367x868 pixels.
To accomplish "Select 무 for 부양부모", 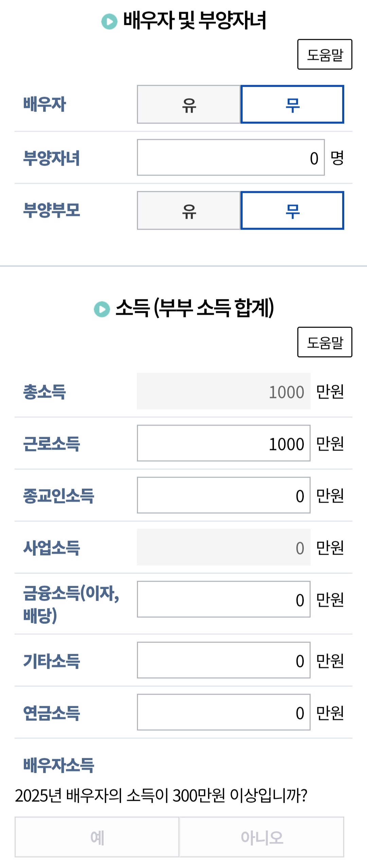I will click(292, 211).
